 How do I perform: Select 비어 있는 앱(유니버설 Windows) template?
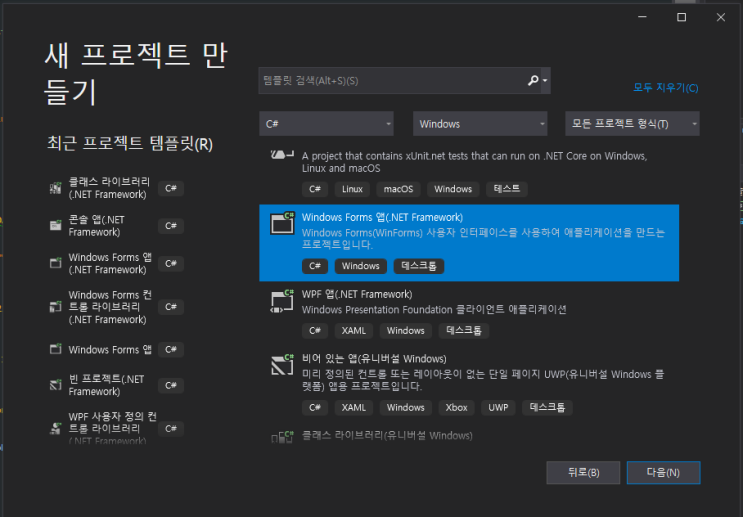374,359
